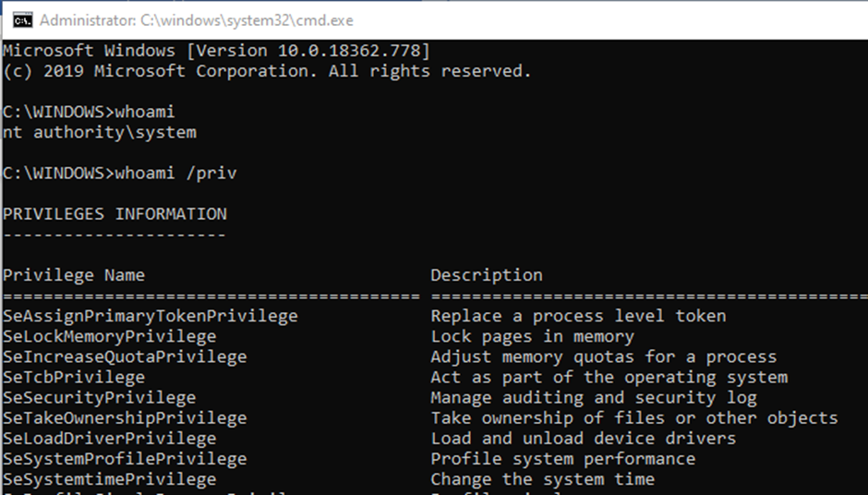Viewport: 868px width, 495px height.
Task: Click the nt authority\system output text
Action: [100, 132]
